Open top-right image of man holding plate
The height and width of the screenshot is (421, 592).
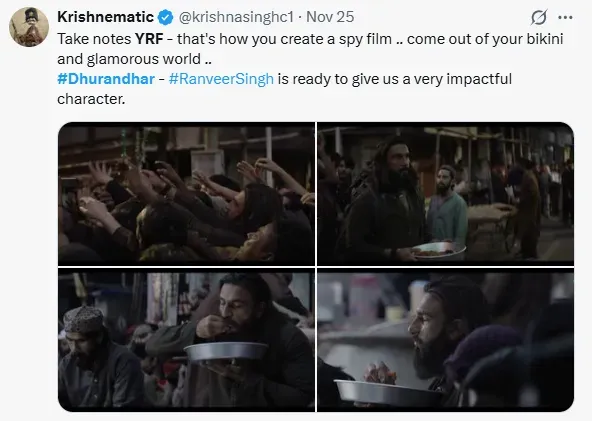click(446, 194)
